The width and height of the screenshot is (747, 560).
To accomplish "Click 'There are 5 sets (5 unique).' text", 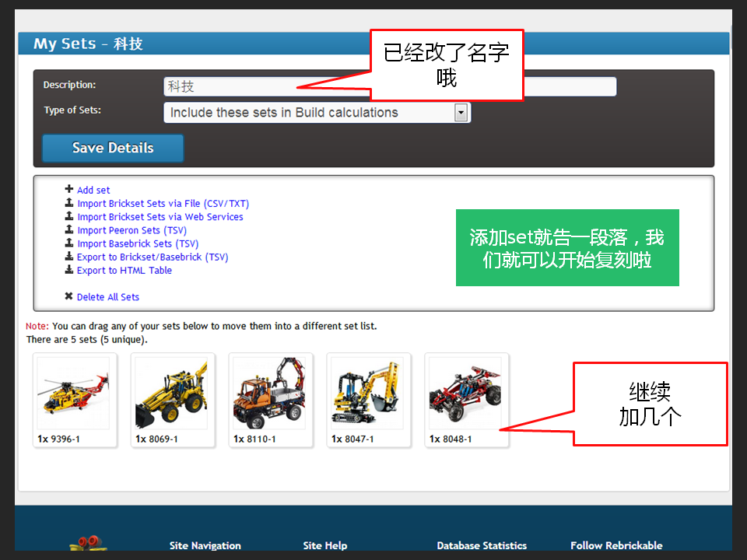I will [x=86, y=340].
